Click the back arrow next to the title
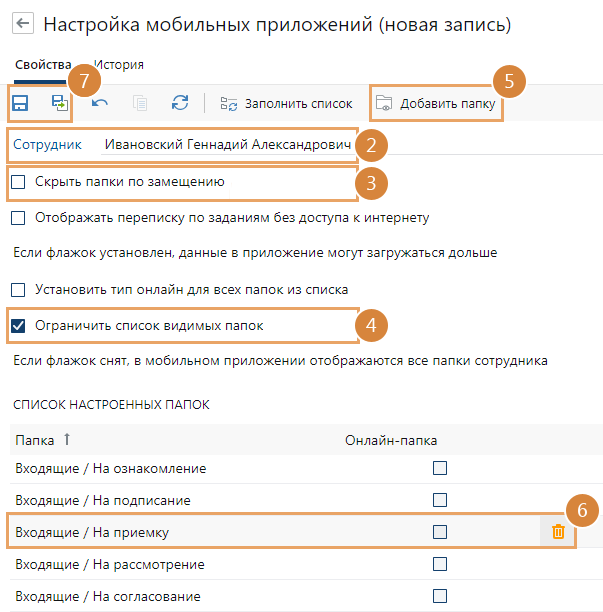 click(x=23, y=23)
